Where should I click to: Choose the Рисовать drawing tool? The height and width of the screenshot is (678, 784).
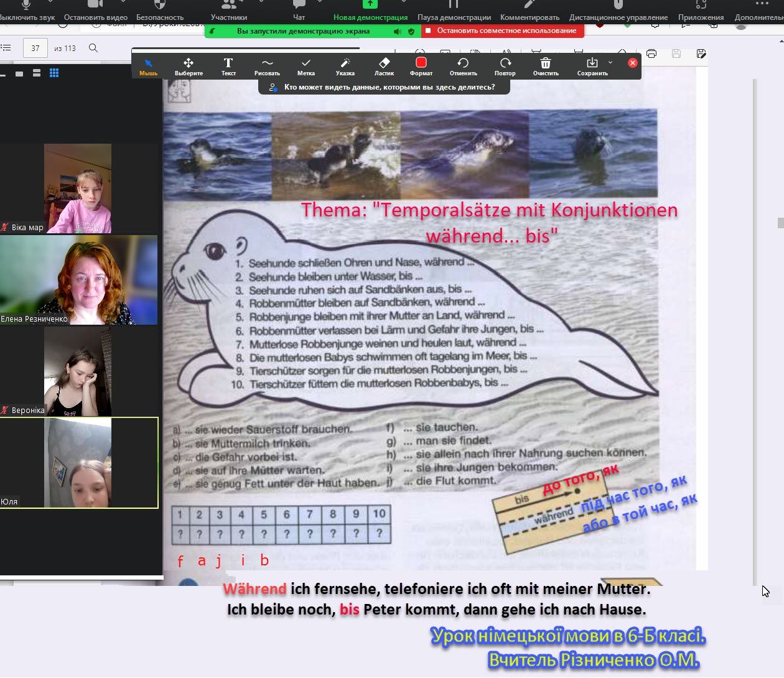tap(267, 66)
